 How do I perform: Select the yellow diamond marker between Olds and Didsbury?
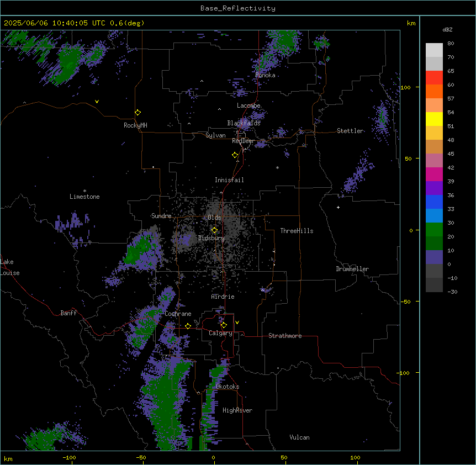pos(214,230)
